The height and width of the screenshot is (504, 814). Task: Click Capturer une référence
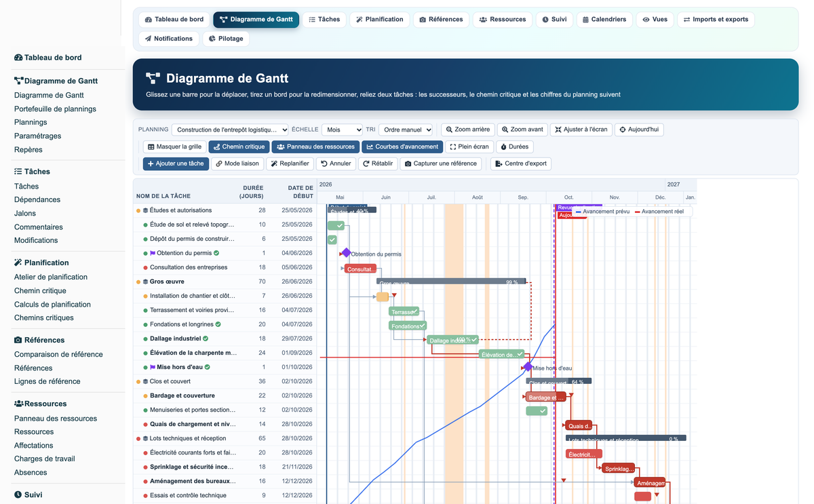441,163
